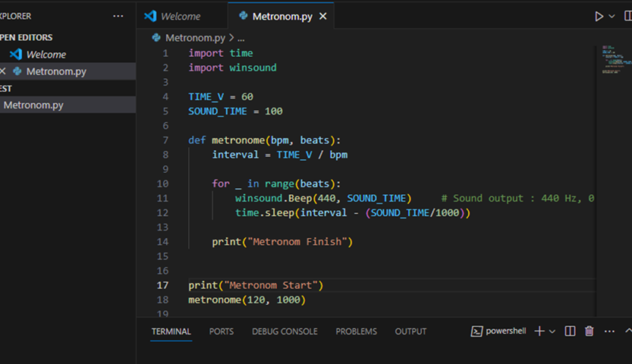
Task: Open the run options dropdown arrow
Action: [612, 16]
